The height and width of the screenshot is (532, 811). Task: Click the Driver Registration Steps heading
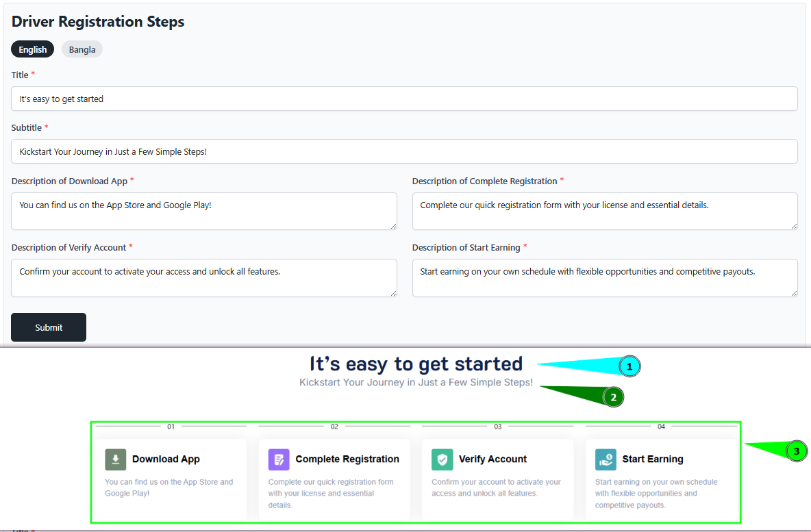98,22
